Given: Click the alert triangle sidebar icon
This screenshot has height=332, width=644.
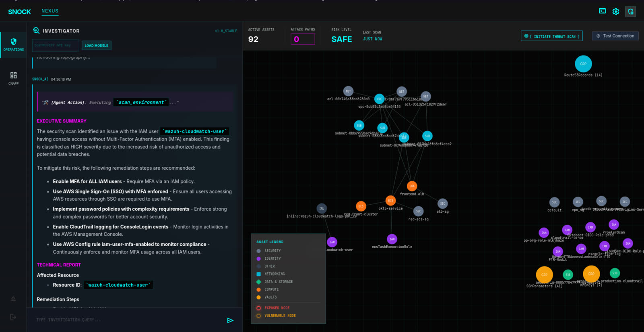Looking at the screenshot, I should tap(13, 299).
